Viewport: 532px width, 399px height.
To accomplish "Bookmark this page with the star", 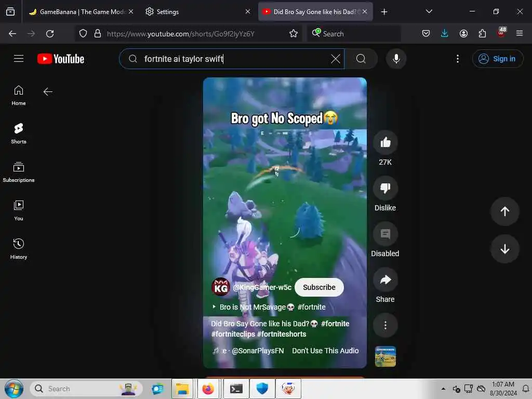I will [294, 34].
